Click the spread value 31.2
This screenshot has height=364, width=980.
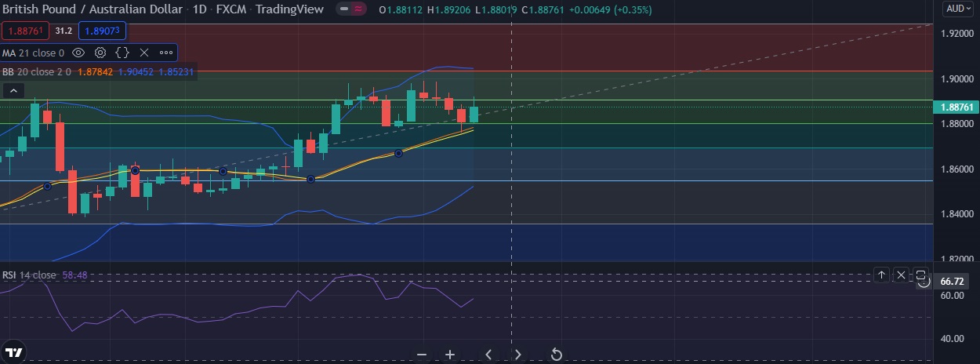point(64,31)
